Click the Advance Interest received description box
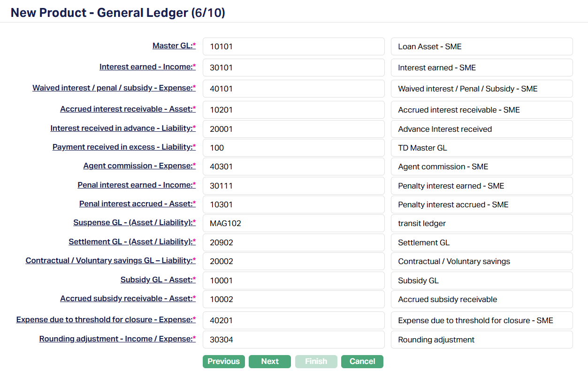This screenshot has height=371, width=588. point(481,129)
